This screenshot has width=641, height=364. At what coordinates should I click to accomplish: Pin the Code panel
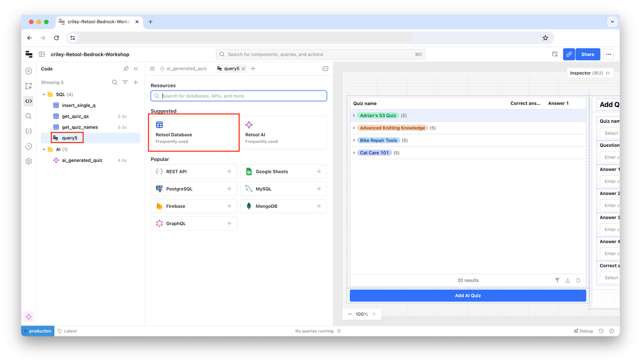pyautogui.click(x=126, y=69)
